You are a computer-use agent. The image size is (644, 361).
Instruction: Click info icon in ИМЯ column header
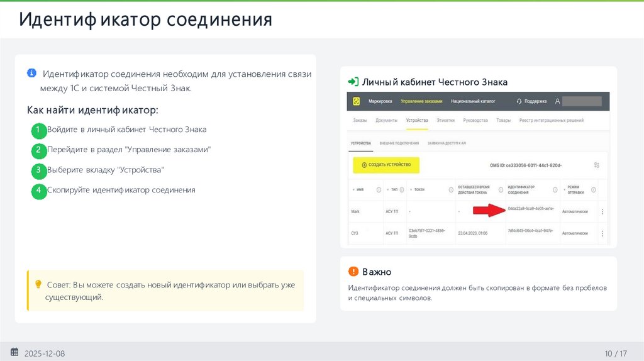point(379,190)
